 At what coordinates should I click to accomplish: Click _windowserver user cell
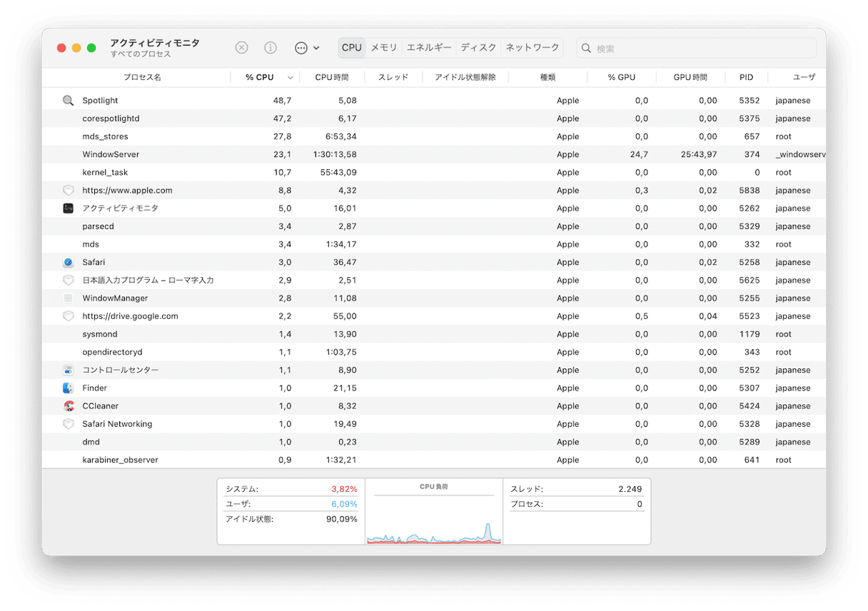pyautogui.click(x=800, y=154)
